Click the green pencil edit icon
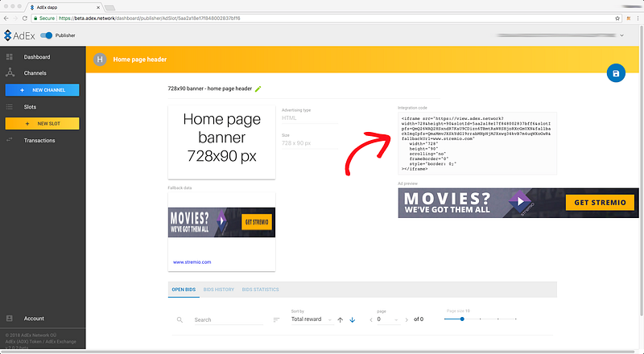The width and height of the screenshot is (644, 354). (258, 88)
